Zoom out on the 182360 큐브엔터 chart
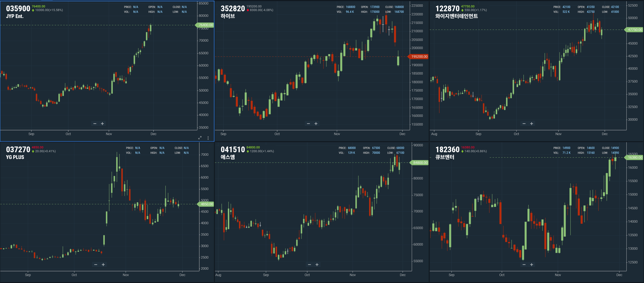 524,264
